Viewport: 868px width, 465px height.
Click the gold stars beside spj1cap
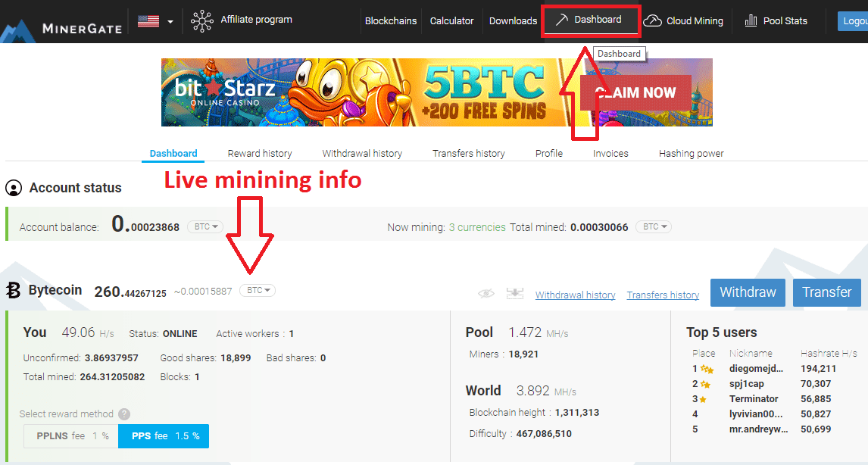click(x=705, y=384)
